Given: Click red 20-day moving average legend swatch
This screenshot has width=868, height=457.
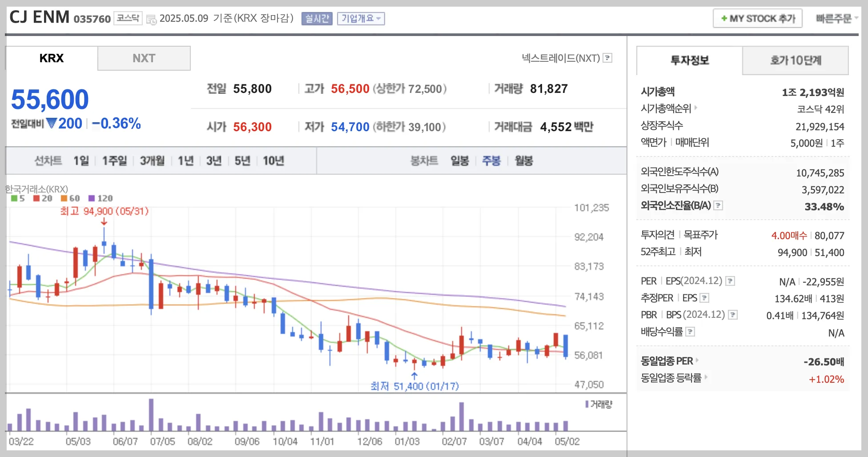Looking at the screenshot, I should coord(36,198).
